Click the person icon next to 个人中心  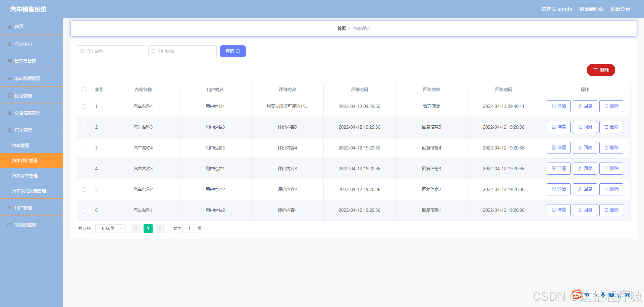point(10,44)
